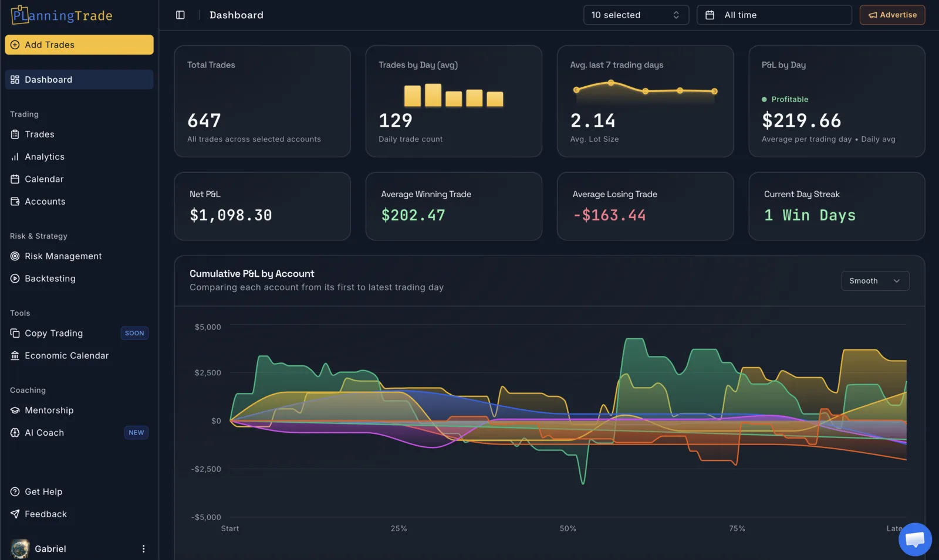Click the Analytics bar chart icon
Screen dimensions: 939x560
15,157
